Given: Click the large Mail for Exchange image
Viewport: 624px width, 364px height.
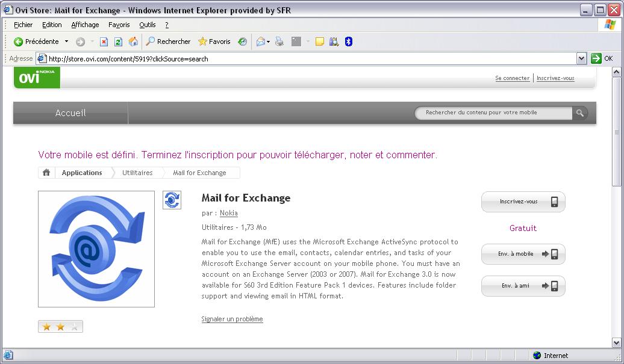Looking at the screenshot, I should 96,248.
